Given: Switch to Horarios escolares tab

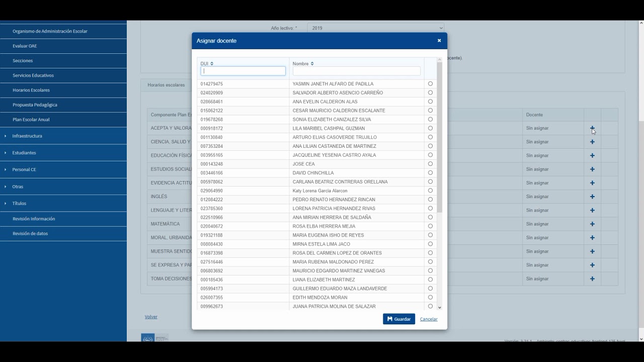Looking at the screenshot, I should point(166,85).
